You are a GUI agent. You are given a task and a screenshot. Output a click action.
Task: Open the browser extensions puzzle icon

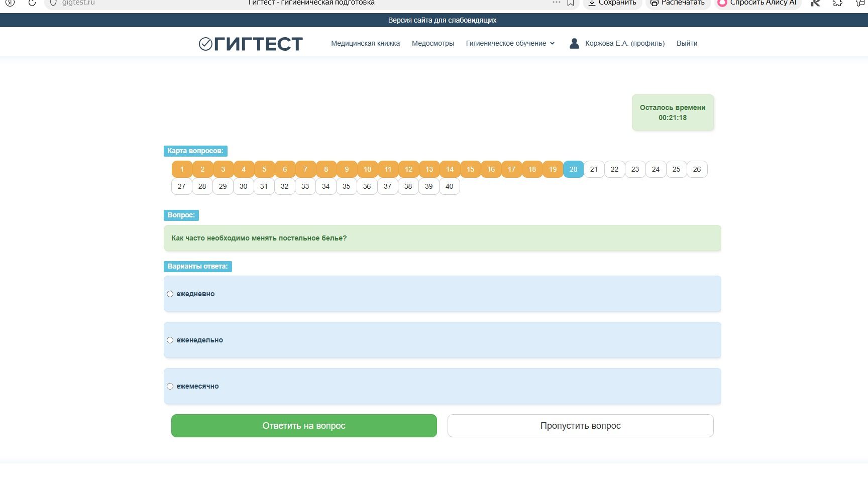tap(837, 3)
